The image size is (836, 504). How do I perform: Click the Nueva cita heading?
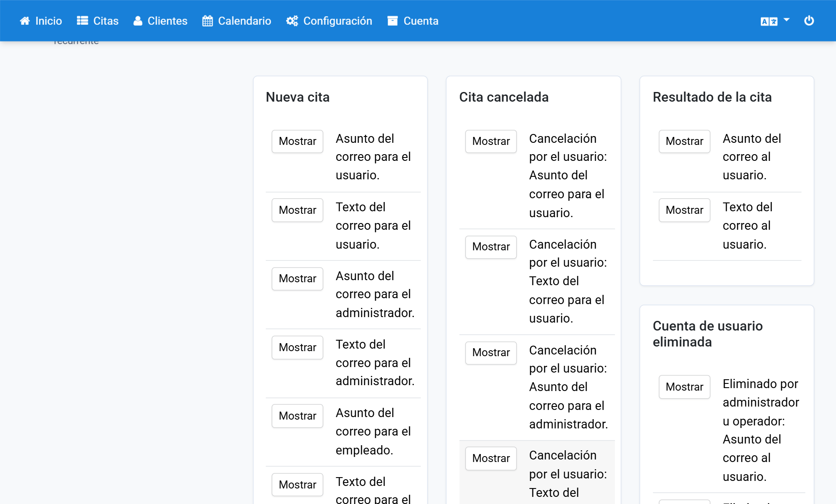297,97
